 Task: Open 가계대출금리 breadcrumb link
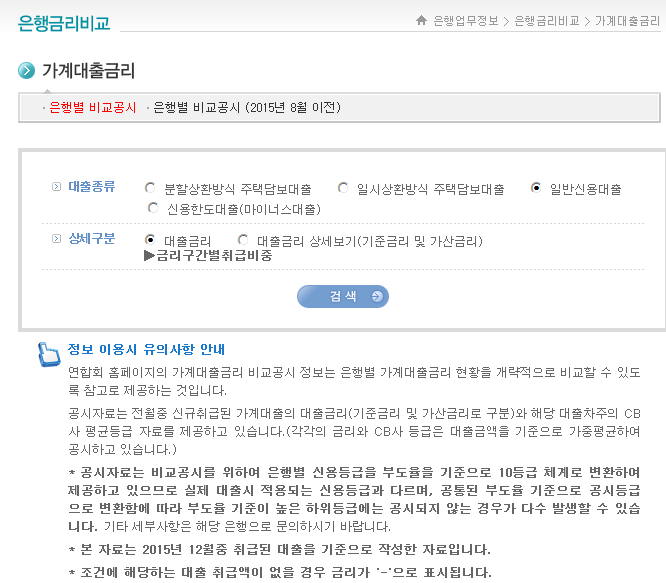[x=628, y=21]
